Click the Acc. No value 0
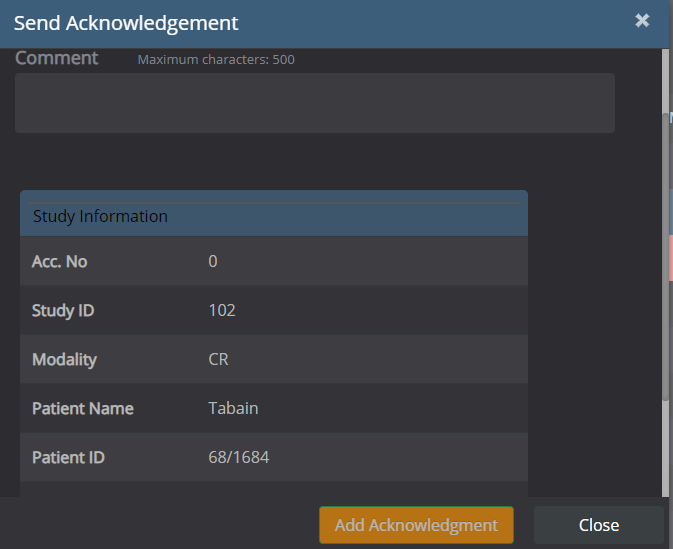This screenshot has height=549, width=673. point(213,262)
